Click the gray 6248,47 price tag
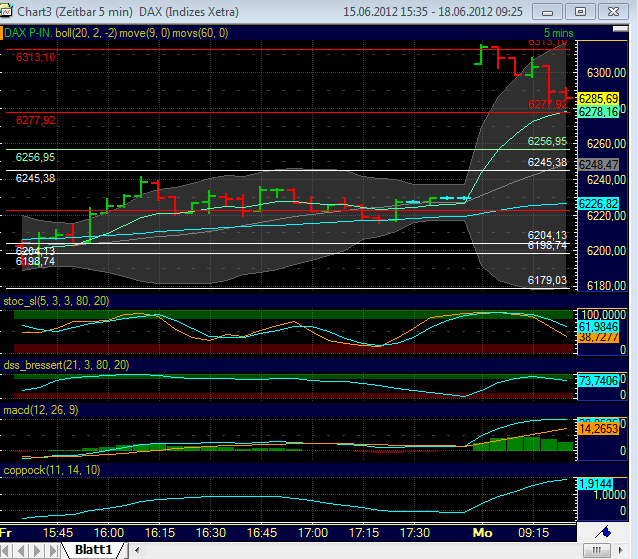This screenshot has width=638, height=559. pos(599,165)
